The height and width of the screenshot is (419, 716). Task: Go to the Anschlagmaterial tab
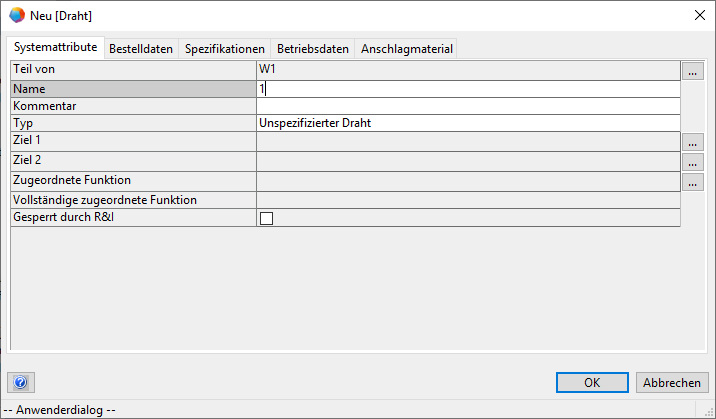tap(406, 48)
